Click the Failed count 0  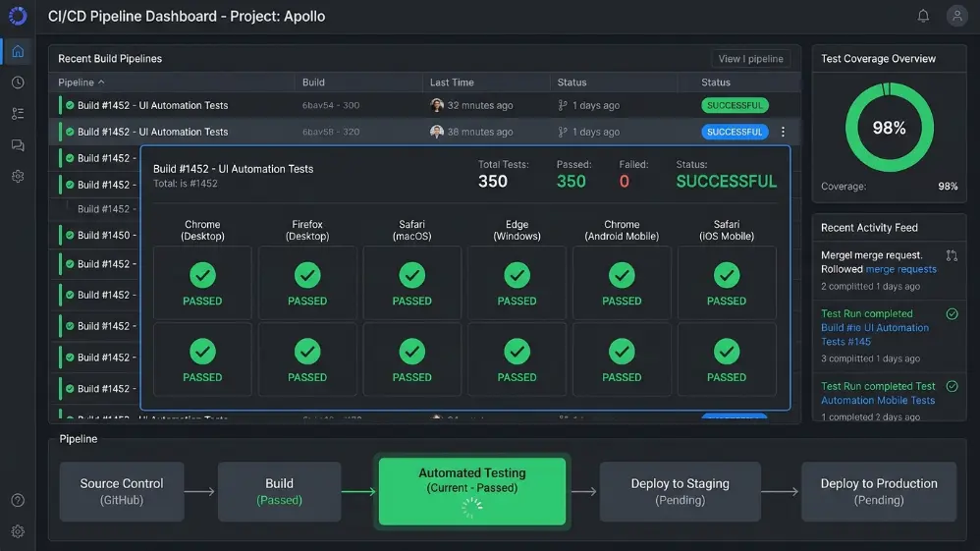pyautogui.click(x=624, y=182)
